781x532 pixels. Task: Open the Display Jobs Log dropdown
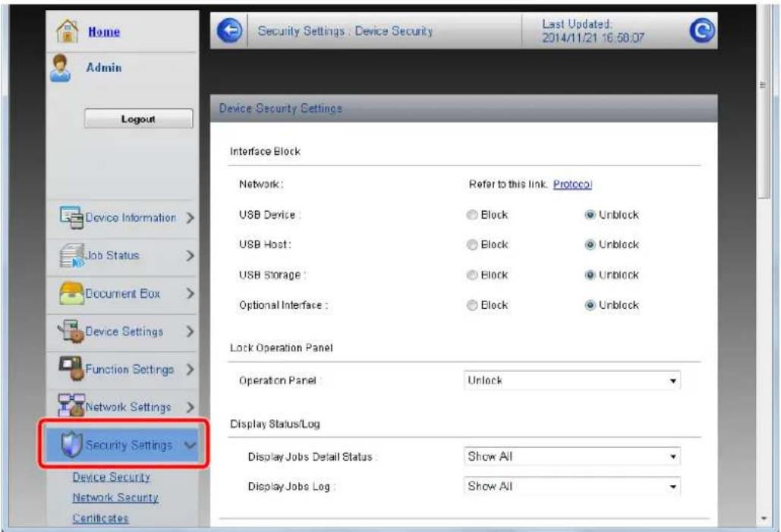click(572, 486)
